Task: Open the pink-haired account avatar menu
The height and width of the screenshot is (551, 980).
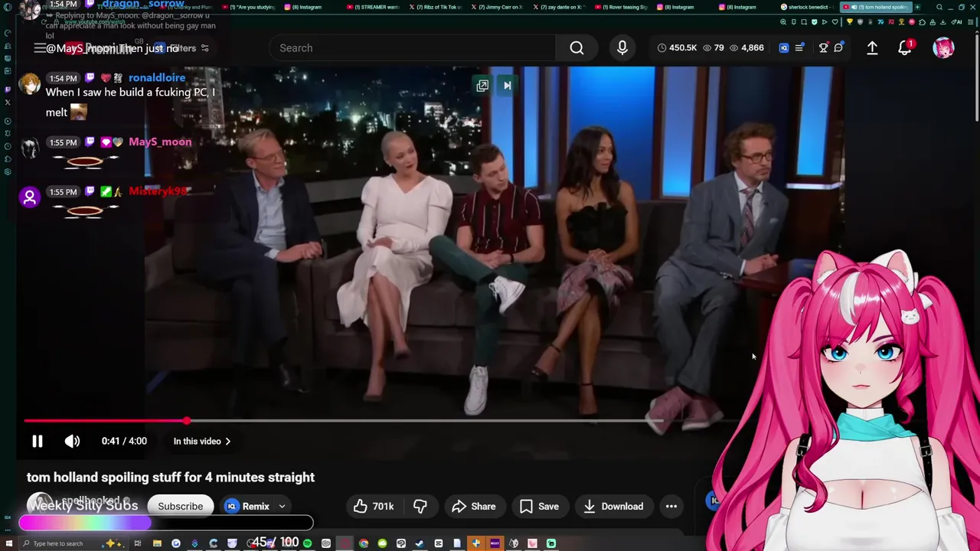Action: (943, 48)
